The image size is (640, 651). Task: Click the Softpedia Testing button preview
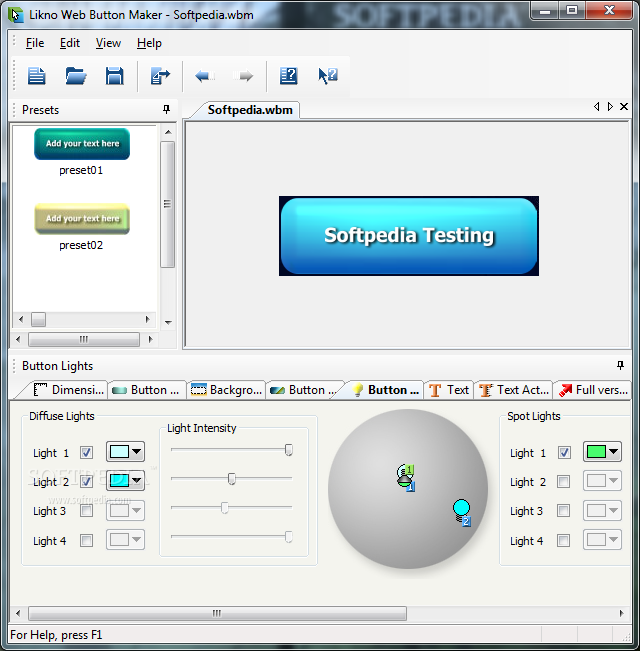pos(409,236)
